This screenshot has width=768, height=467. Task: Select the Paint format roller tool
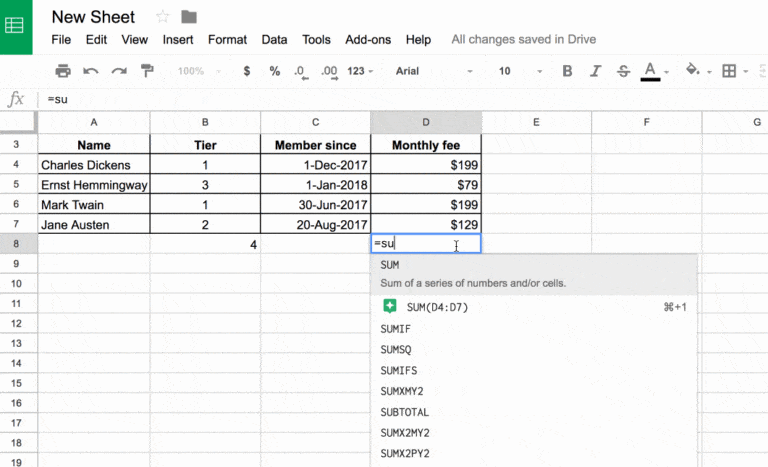pyautogui.click(x=147, y=71)
